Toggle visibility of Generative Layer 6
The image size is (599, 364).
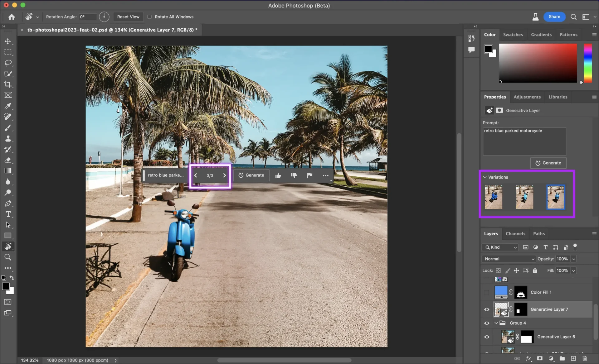(486, 337)
